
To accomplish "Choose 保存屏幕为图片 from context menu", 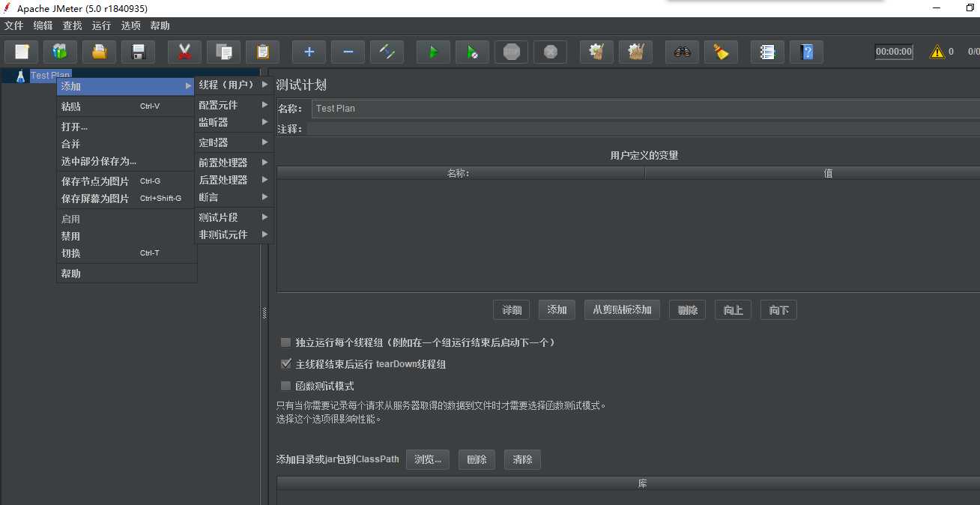I will (126, 199).
